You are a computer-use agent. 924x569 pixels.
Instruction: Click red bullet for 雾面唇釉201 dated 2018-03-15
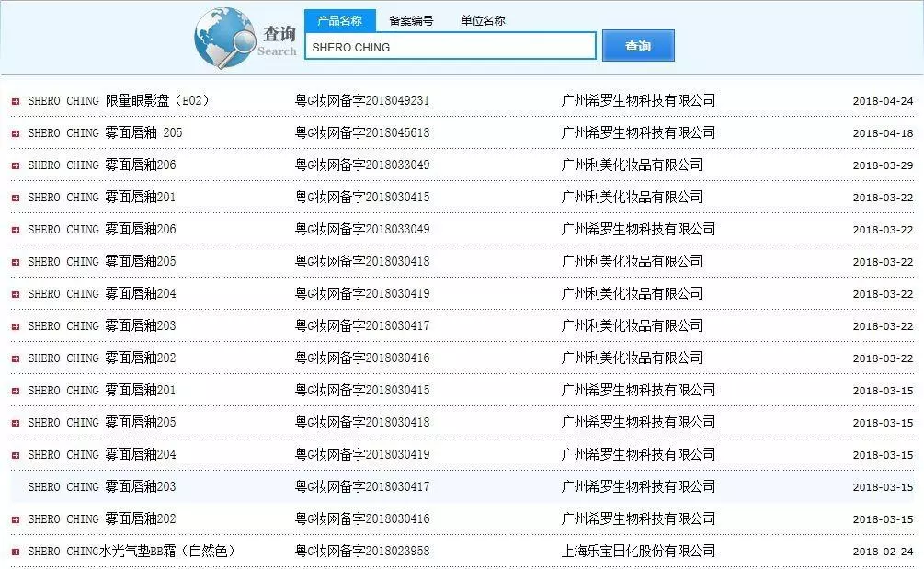pos(16,391)
